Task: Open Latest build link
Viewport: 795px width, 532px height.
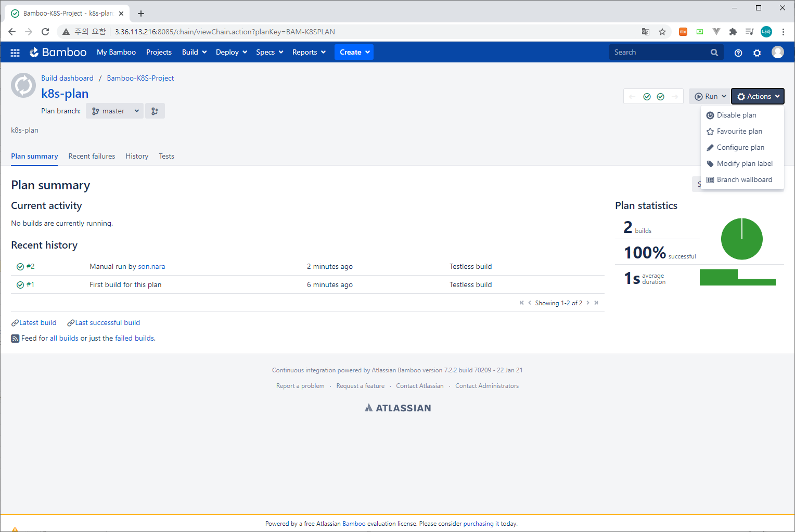Action: point(37,322)
